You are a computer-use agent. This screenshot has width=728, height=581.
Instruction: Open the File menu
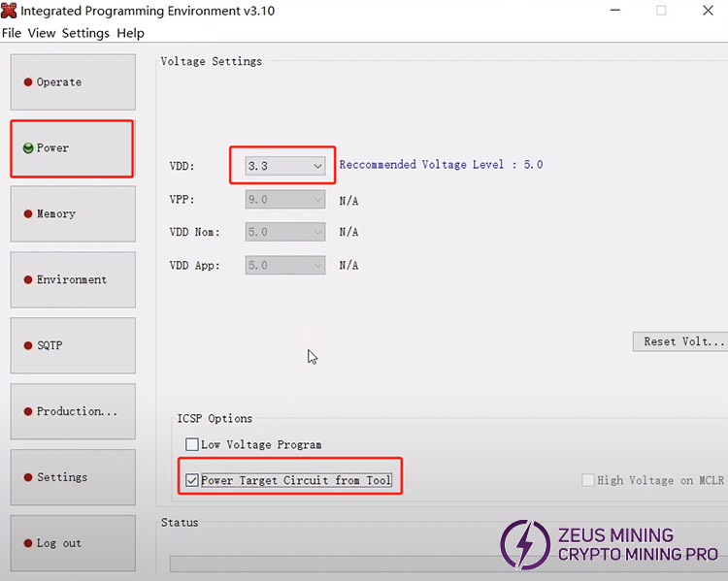pyautogui.click(x=12, y=33)
